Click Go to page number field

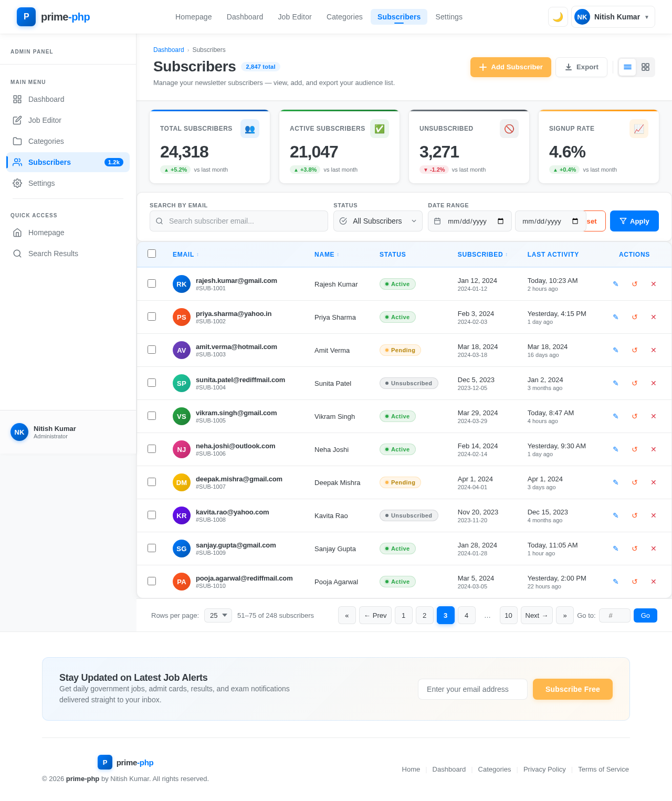coord(615,615)
